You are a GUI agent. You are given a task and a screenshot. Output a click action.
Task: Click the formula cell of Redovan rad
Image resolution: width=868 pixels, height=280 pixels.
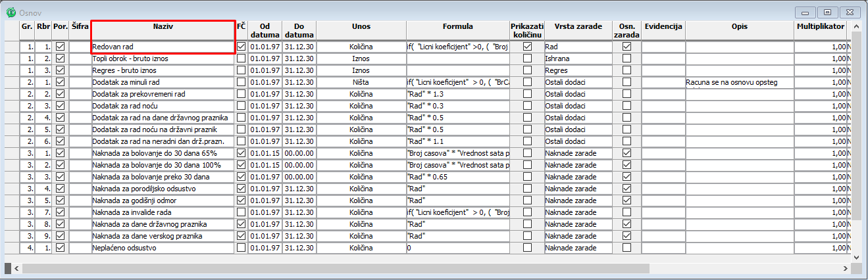point(458,47)
